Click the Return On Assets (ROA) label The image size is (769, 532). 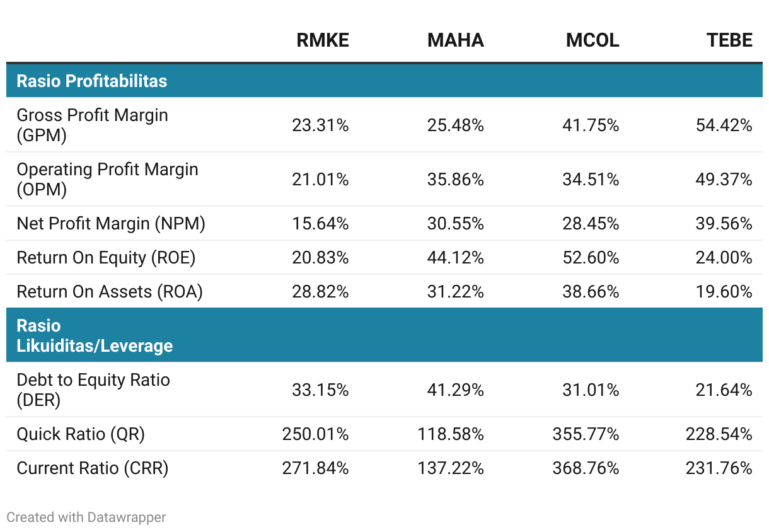110,291
